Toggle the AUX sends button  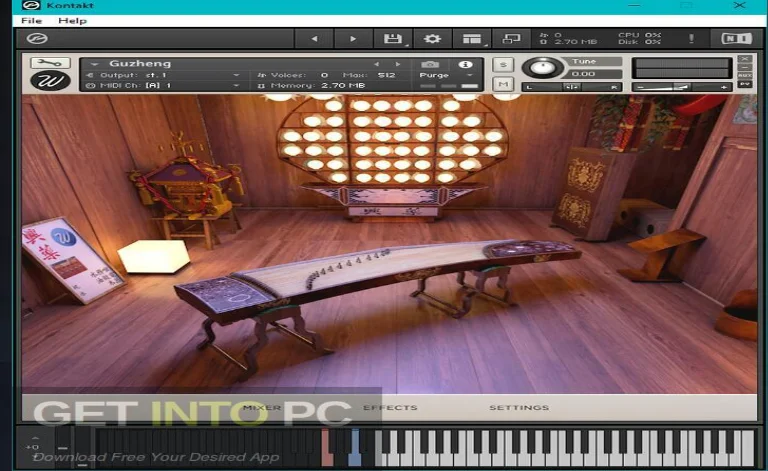coord(744,76)
